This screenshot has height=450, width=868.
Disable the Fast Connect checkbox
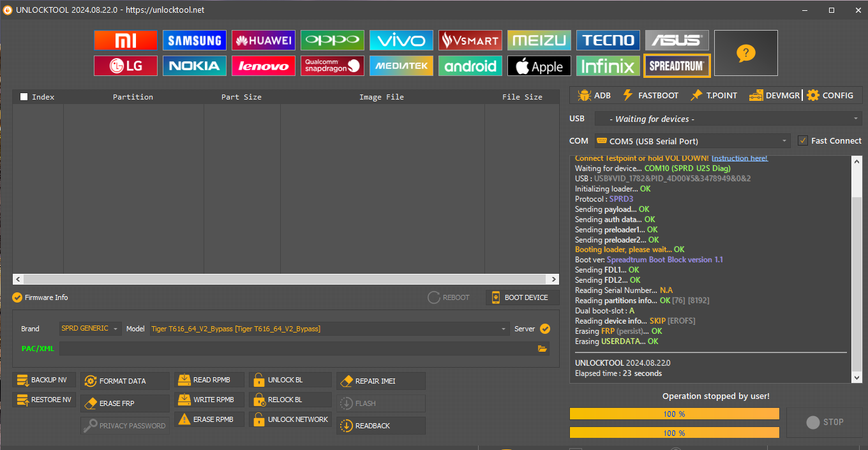tap(803, 140)
